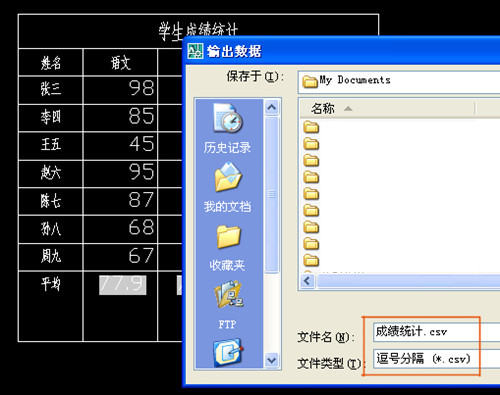This screenshot has width=500, height=395.
Task: Select the cell with score 68
Action: coord(120,229)
